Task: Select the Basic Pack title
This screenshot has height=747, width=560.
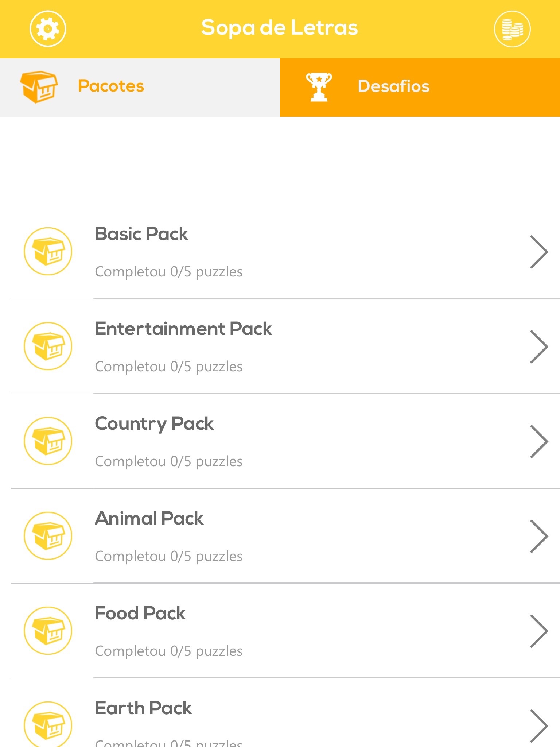Action: click(141, 234)
